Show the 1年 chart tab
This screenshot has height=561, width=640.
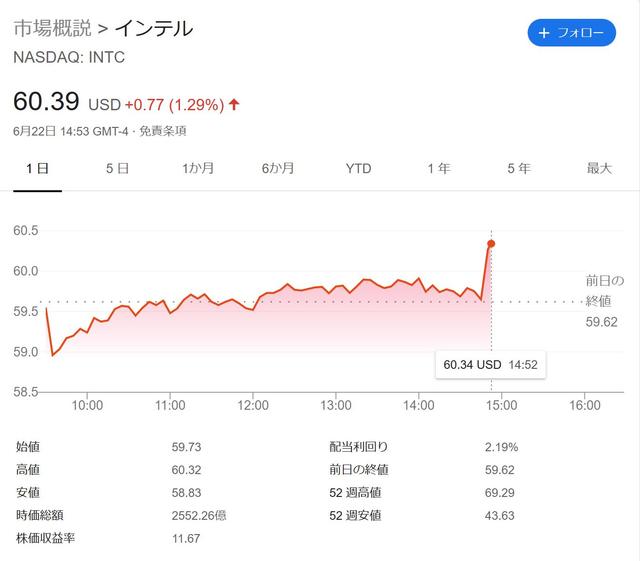(438, 168)
